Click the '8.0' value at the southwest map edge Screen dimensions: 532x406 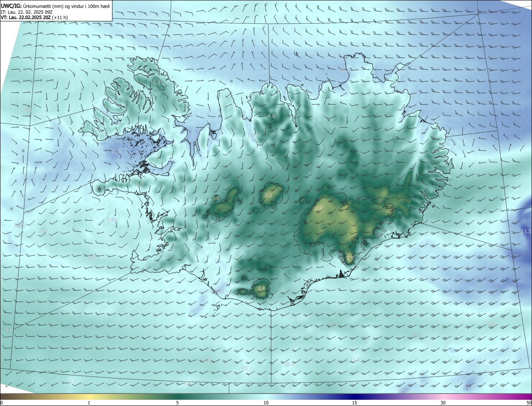click(9, 329)
